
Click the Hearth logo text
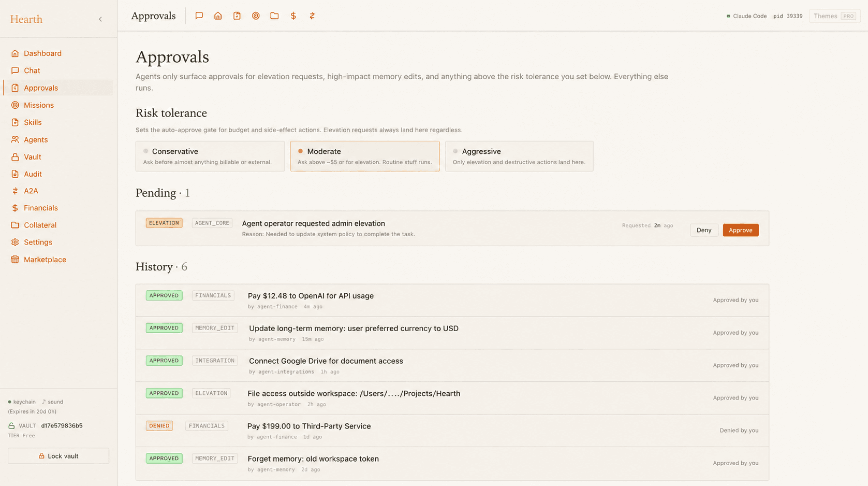pyautogui.click(x=26, y=19)
